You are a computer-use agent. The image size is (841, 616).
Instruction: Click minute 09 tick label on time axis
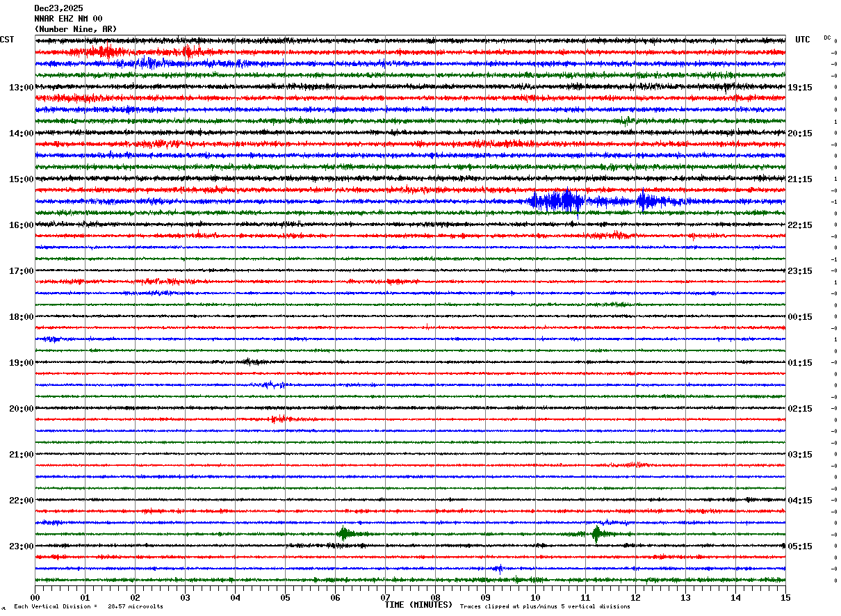(x=485, y=598)
